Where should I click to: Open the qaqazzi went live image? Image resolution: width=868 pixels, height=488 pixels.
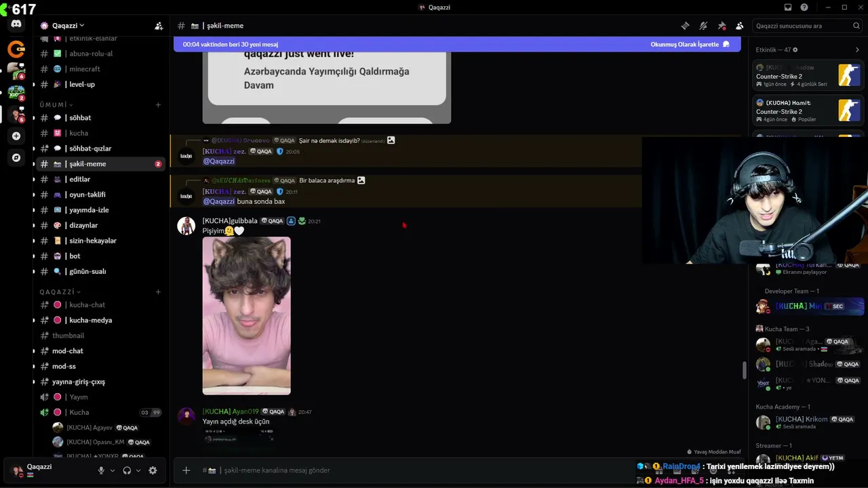(327, 89)
